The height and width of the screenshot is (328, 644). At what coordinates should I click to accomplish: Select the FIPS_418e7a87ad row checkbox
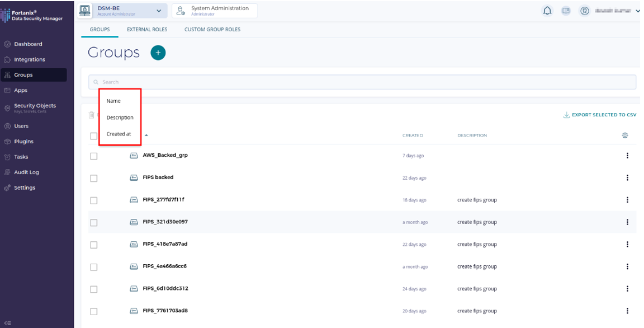click(x=94, y=245)
